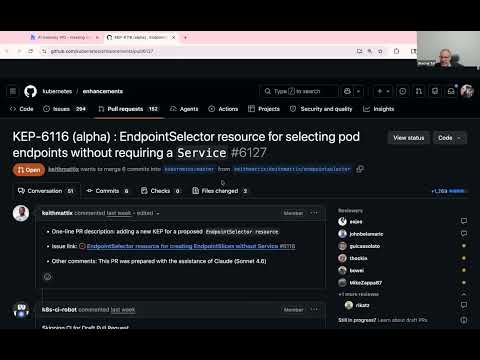Open keithmattix name in comment header
480x360 pixels.
(x=57, y=213)
